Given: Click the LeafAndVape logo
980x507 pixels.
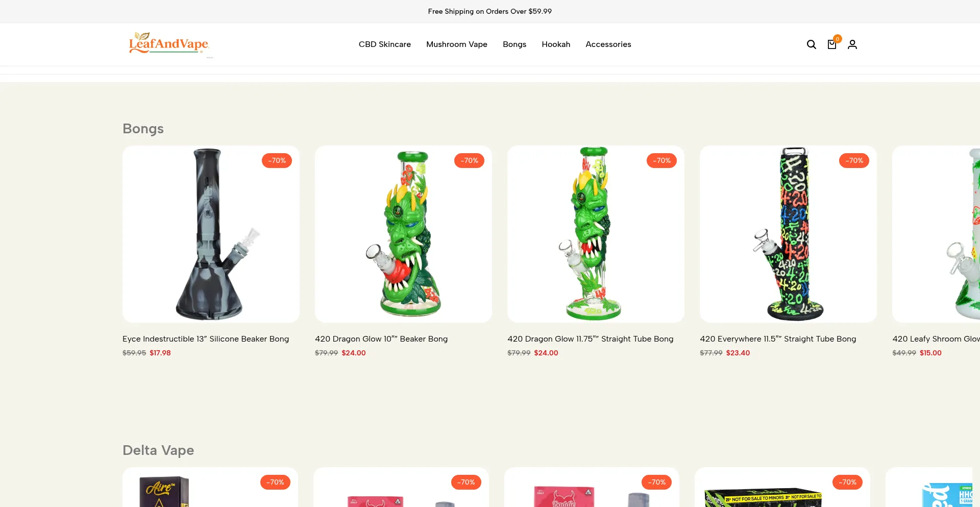Looking at the screenshot, I should (169, 44).
